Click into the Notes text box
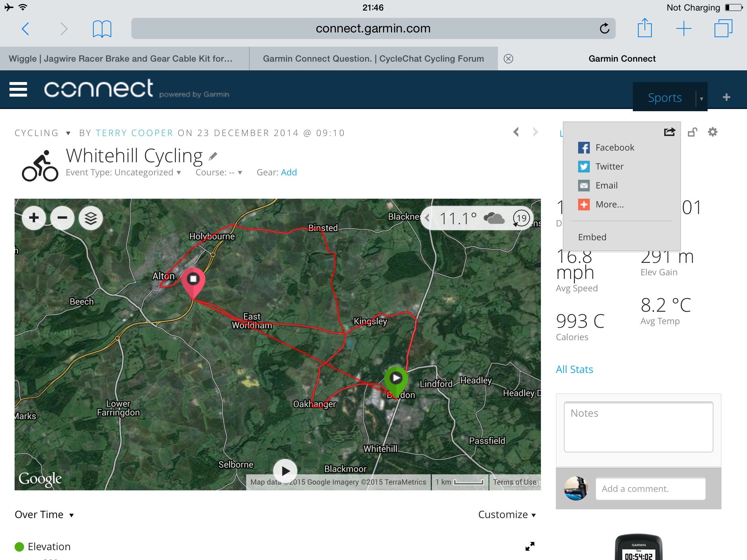This screenshot has height=560, width=747. pos(638,427)
